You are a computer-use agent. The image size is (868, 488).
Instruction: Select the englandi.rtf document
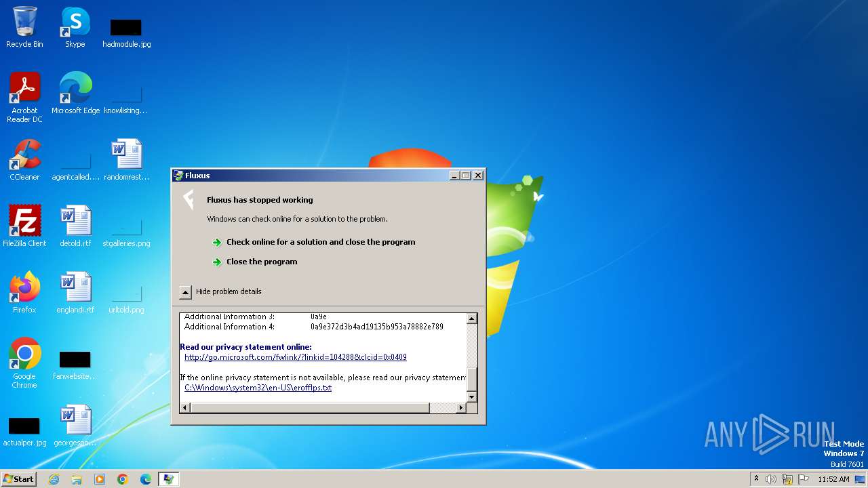coord(75,293)
